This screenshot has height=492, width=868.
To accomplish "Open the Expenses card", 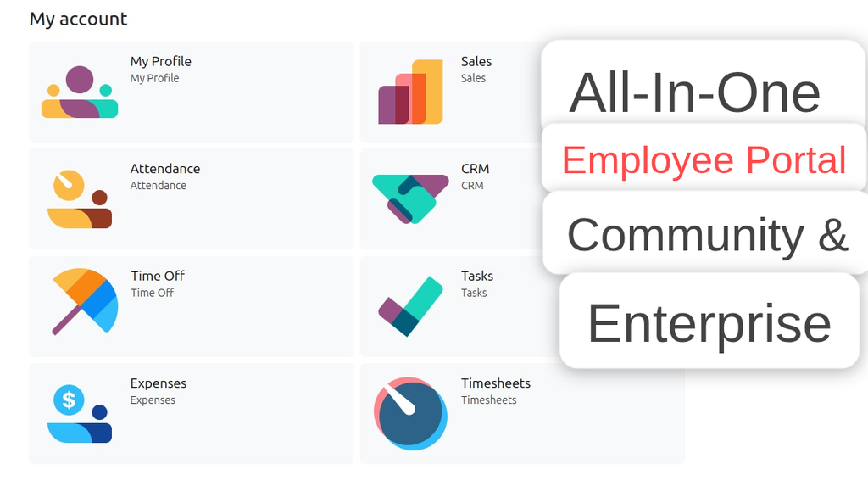I will pyautogui.click(x=191, y=414).
